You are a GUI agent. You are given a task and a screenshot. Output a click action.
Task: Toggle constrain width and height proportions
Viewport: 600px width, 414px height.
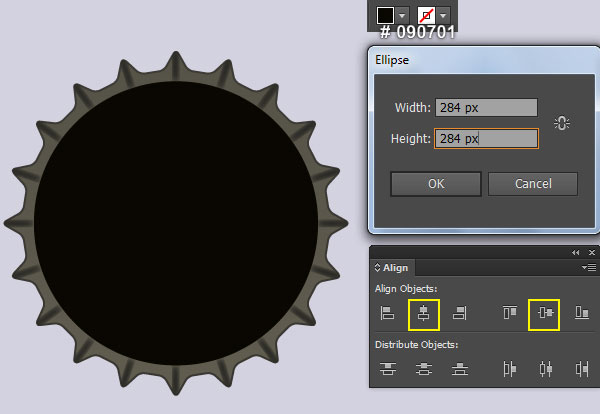(561, 123)
